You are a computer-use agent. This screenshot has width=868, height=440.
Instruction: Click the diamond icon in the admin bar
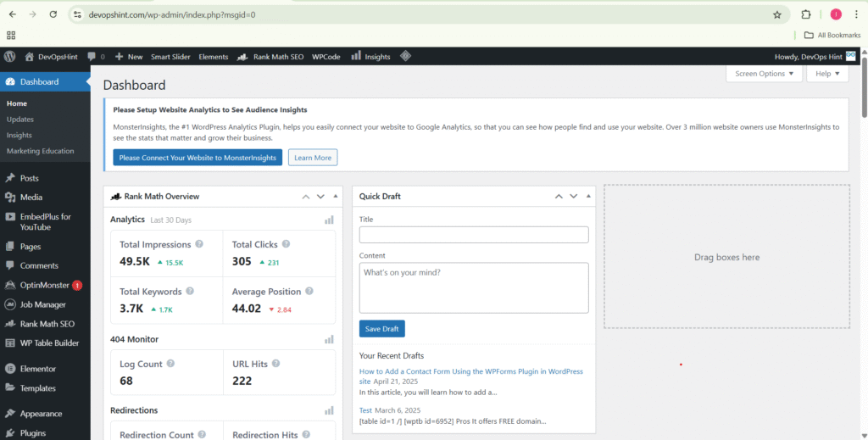click(x=406, y=56)
